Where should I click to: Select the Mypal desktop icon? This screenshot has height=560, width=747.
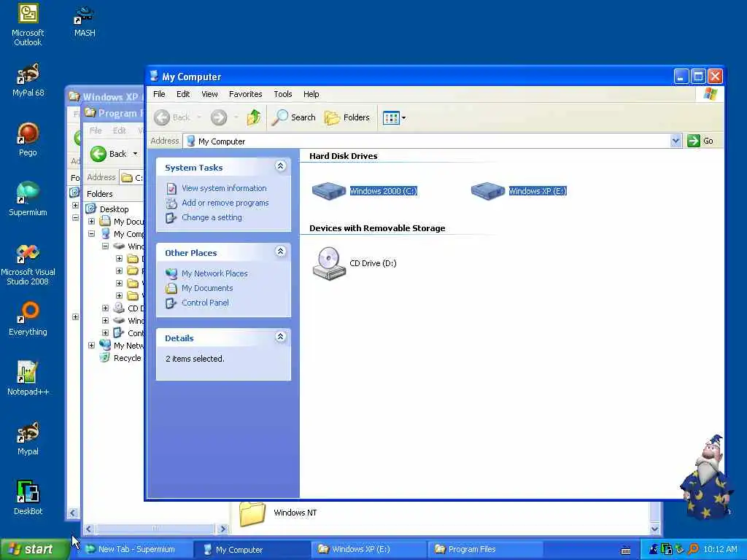(28, 438)
